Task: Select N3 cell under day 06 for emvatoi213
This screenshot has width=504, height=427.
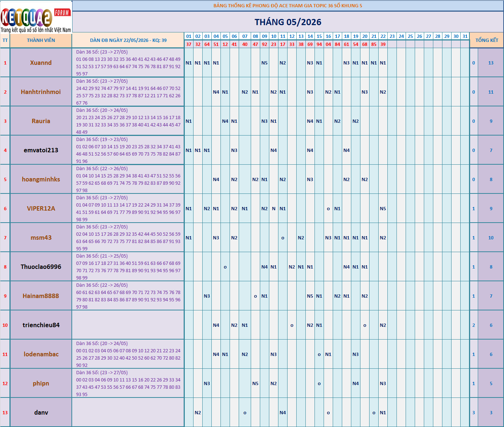Action: pos(234,150)
